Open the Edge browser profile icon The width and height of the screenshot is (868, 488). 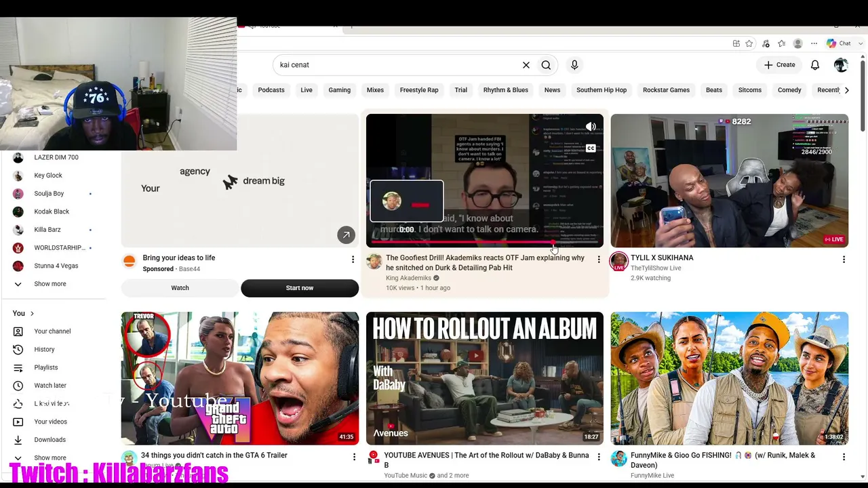pyautogui.click(x=798, y=43)
